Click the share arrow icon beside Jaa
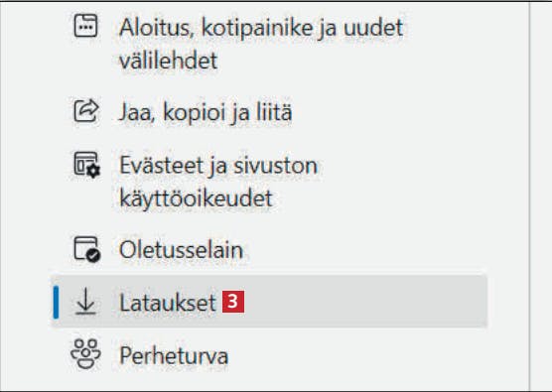Image resolution: width=552 pixels, height=392 pixels. pyautogui.click(x=86, y=110)
